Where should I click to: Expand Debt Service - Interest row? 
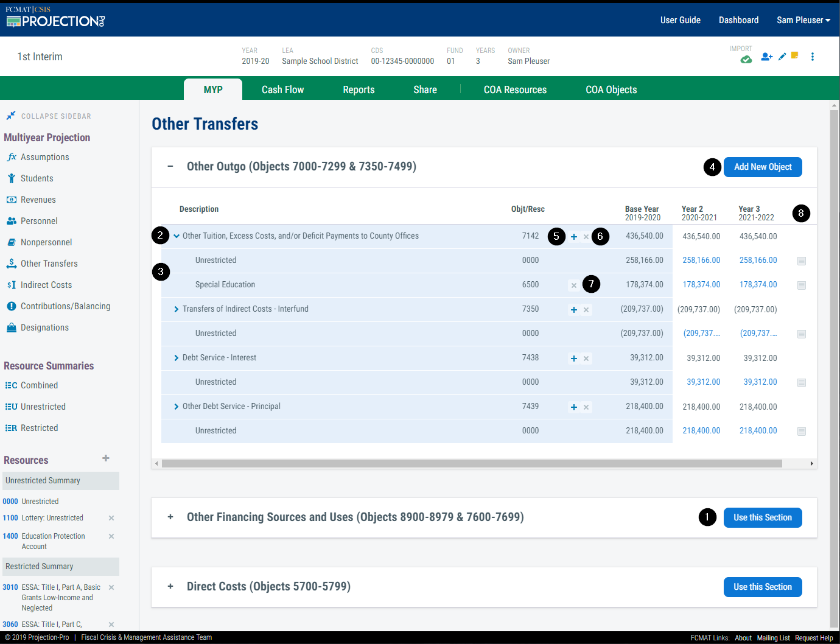pos(177,358)
